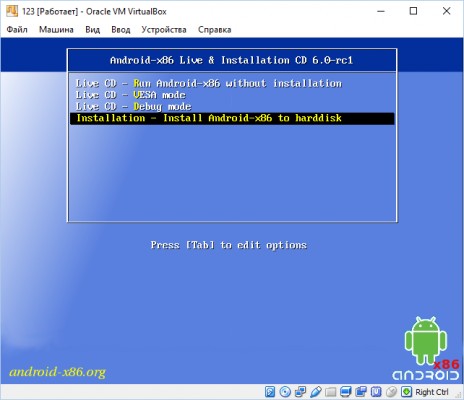The width and height of the screenshot is (464, 400).
Task: Minimize the VirtualBox window
Action: (x=381, y=11)
